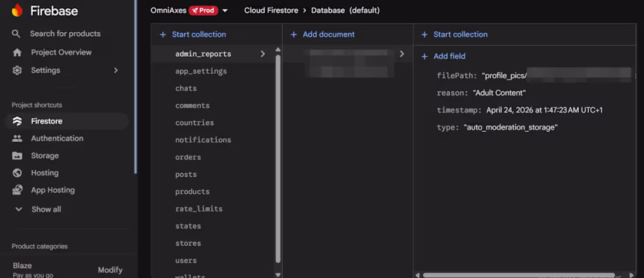
Task: Click Modify billing plan button
Action: pos(110,270)
